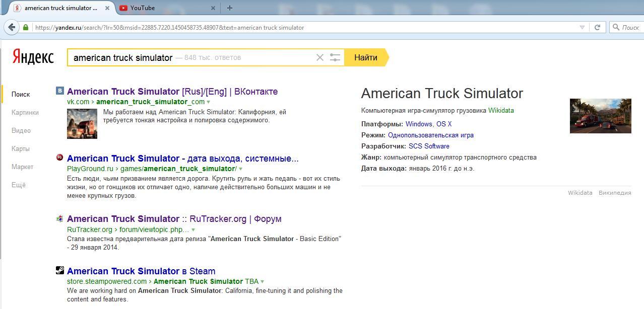This screenshot has height=309, width=644.
Task: Clear the Yandex search query with X
Action: click(319, 57)
